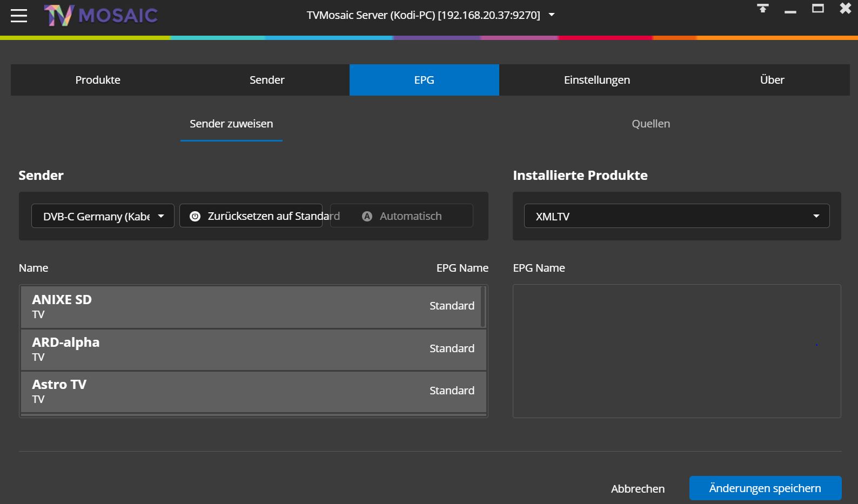858x504 pixels.
Task: Click the Abbrechen button
Action: 638,489
